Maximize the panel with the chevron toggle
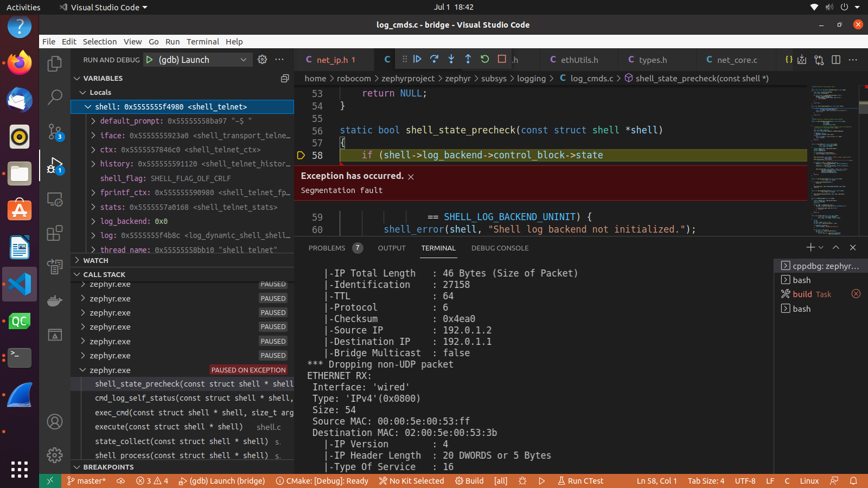Viewport: 868px width, 488px height. tap(835, 247)
